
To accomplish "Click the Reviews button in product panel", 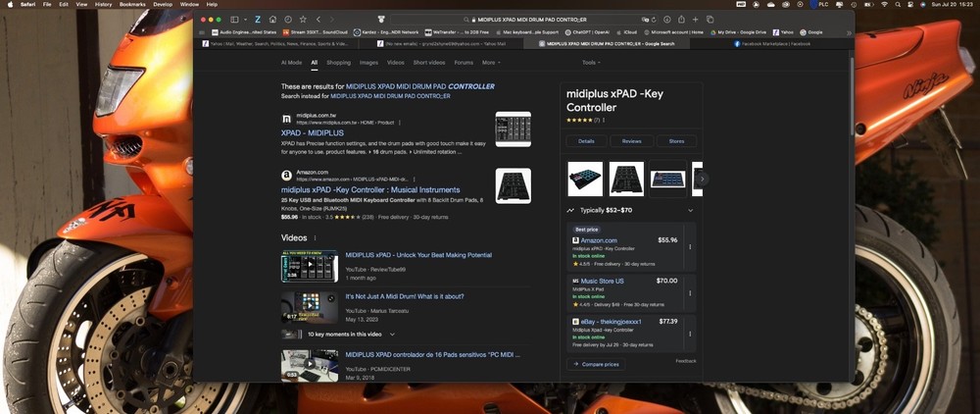I will click(x=631, y=141).
